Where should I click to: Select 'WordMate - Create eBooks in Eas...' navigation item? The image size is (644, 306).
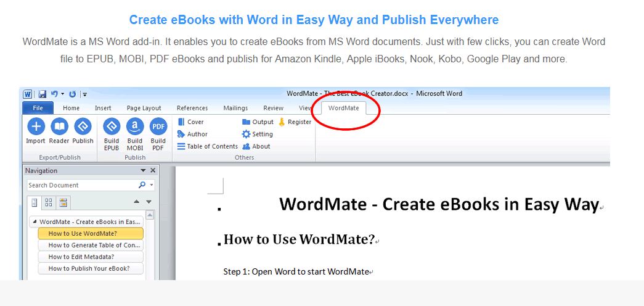(x=87, y=221)
